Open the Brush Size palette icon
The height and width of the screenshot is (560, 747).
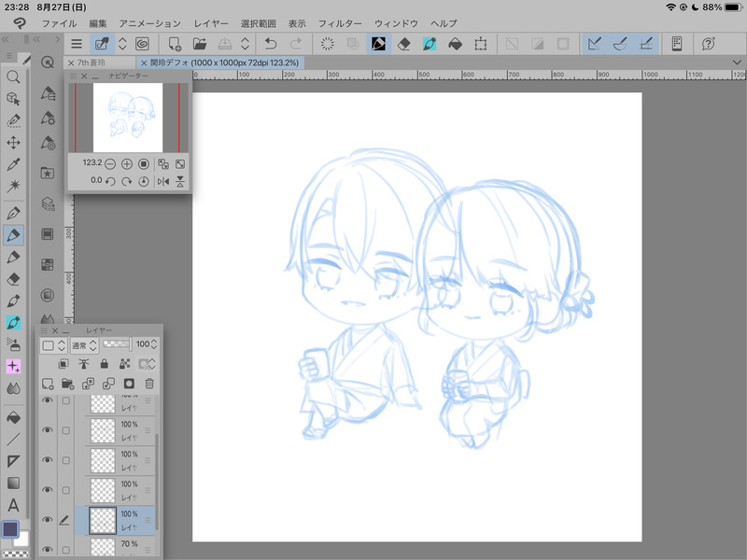click(48, 143)
